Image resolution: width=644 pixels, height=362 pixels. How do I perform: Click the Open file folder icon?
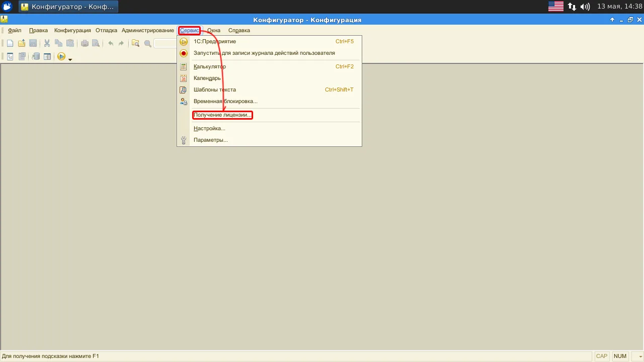click(x=22, y=43)
